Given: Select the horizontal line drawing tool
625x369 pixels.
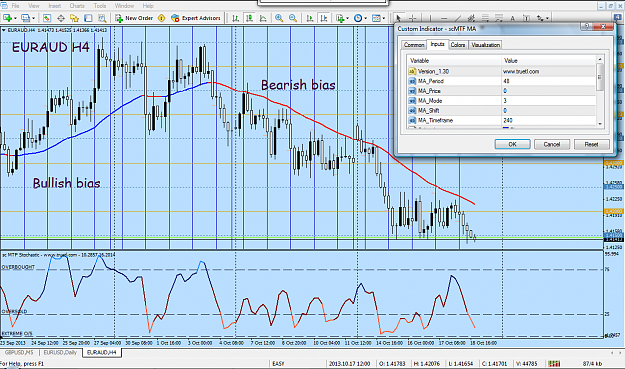Looking at the screenshot, I should pos(444,18).
